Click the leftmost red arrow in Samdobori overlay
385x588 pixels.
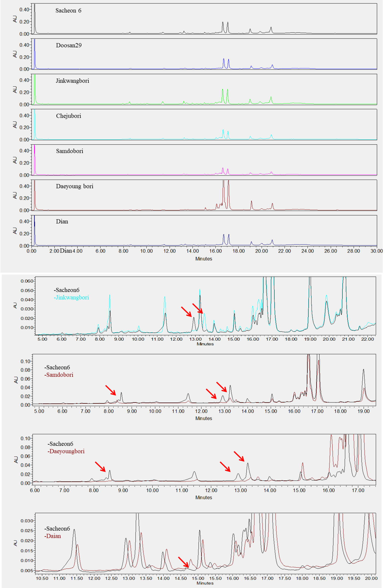111,390
